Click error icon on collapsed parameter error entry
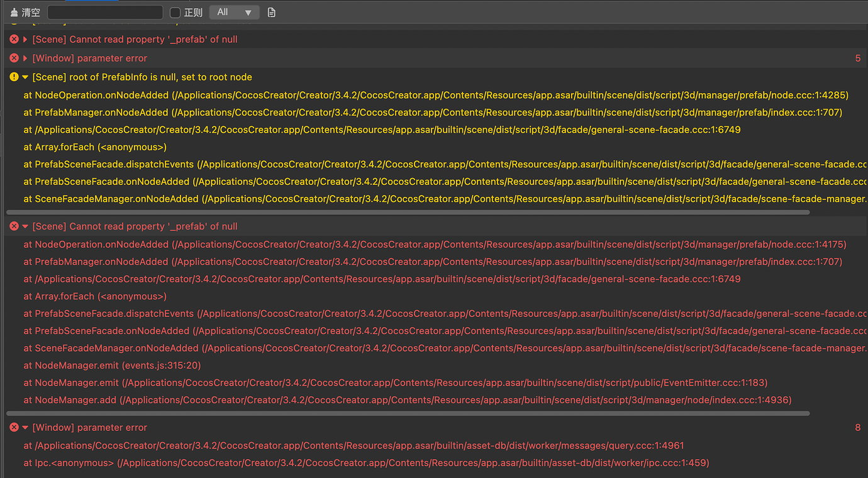The height and width of the screenshot is (478, 868). [14, 58]
